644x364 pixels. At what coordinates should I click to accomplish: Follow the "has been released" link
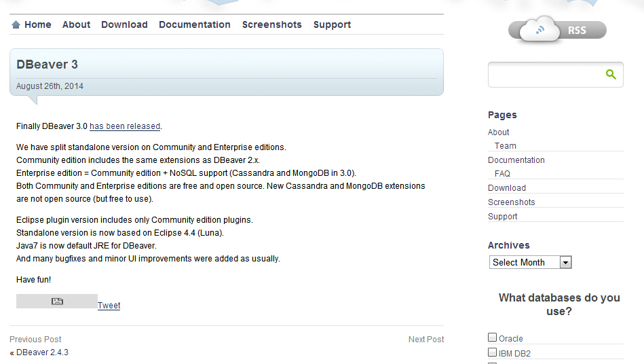click(x=125, y=126)
